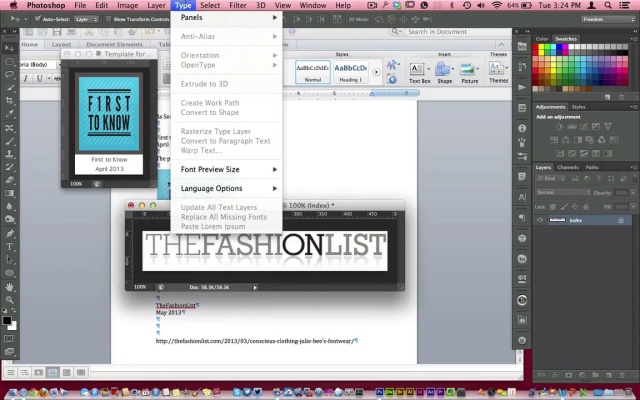Open the Filter menu
Image resolution: width=640 pixels, height=400 pixels.
238,5
